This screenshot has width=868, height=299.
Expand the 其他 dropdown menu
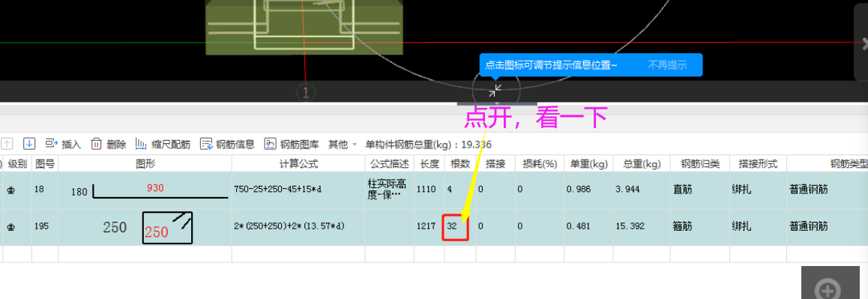tap(342, 145)
